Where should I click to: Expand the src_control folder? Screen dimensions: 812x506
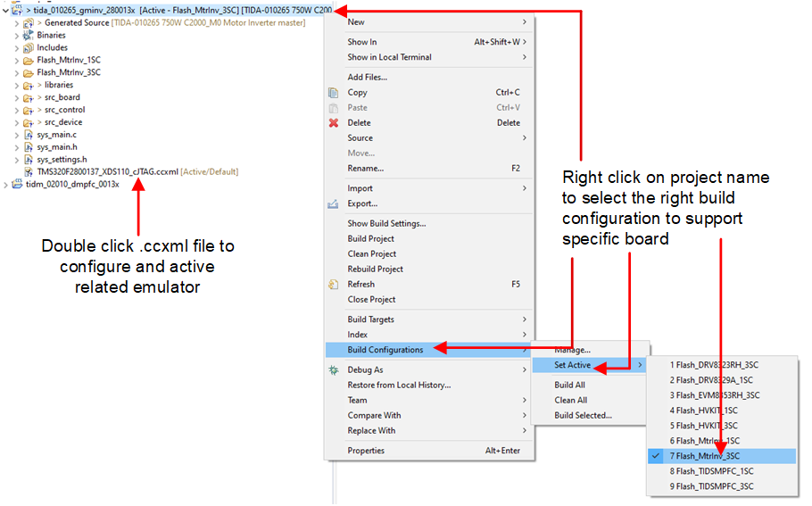coord(17,110)
